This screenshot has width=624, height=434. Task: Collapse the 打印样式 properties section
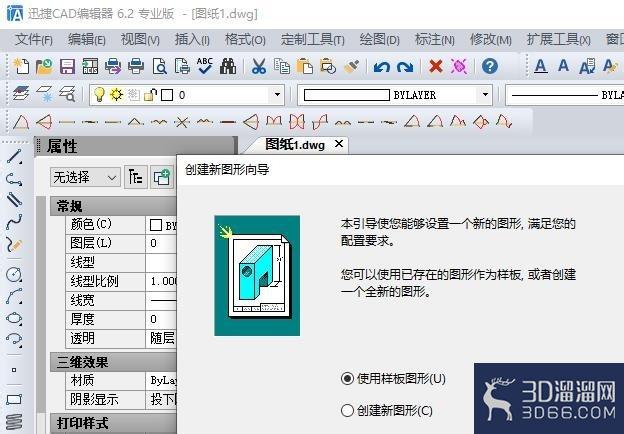(113, 423)
